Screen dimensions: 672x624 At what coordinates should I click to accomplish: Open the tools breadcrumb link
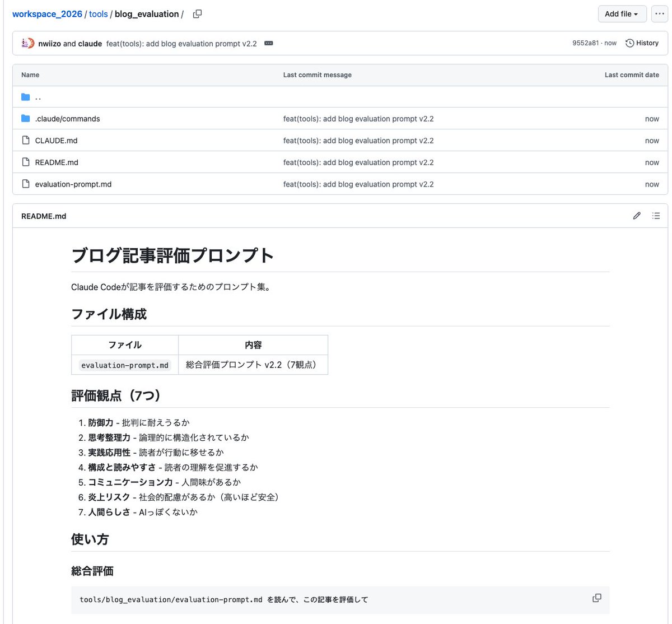pyautogui.click(x=99, y=13)
